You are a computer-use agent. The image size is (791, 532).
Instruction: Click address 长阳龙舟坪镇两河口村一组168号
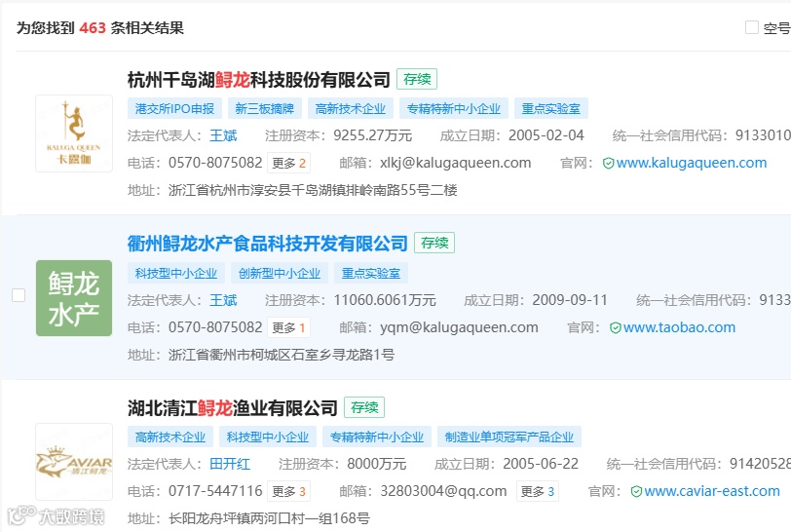coord(270,518)
